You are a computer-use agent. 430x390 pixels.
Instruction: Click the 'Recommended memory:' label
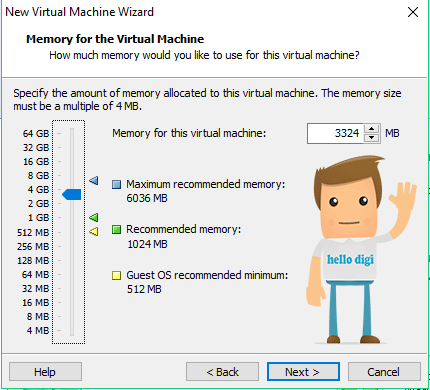click(183, 229)
